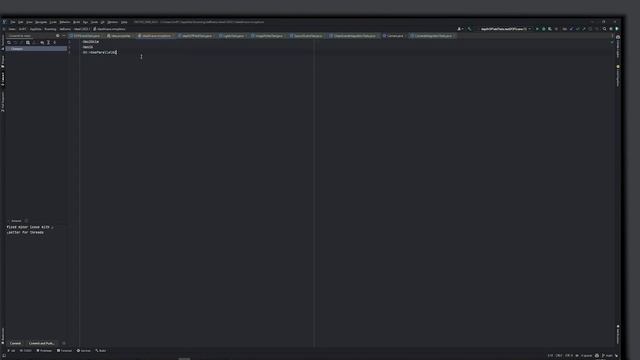Open the account/user icon dropdown
The width and height of the screenshot is (640, 360).
(x=460, y=29)
